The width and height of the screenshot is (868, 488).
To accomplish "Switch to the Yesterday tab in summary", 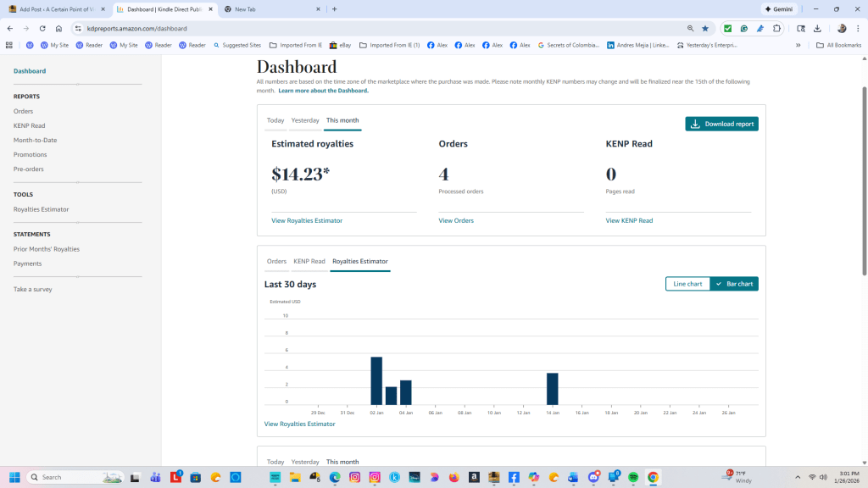I will point(305,120).
